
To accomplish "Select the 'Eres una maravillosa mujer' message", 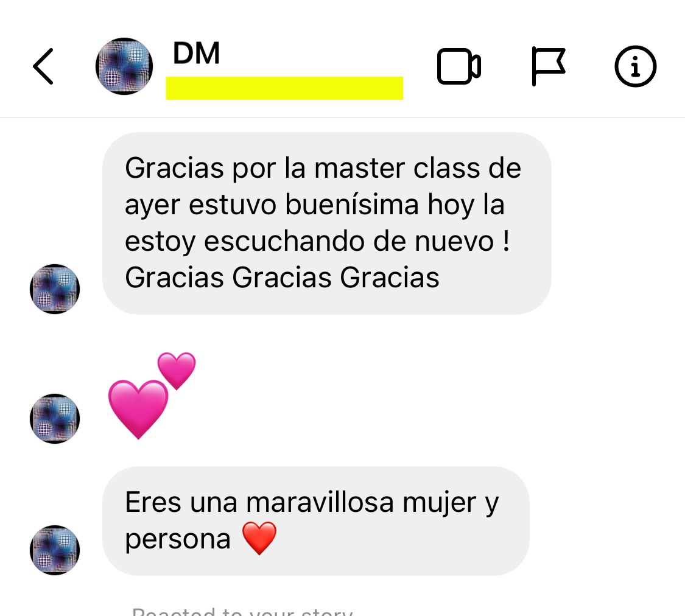I will tap(316, 521).
